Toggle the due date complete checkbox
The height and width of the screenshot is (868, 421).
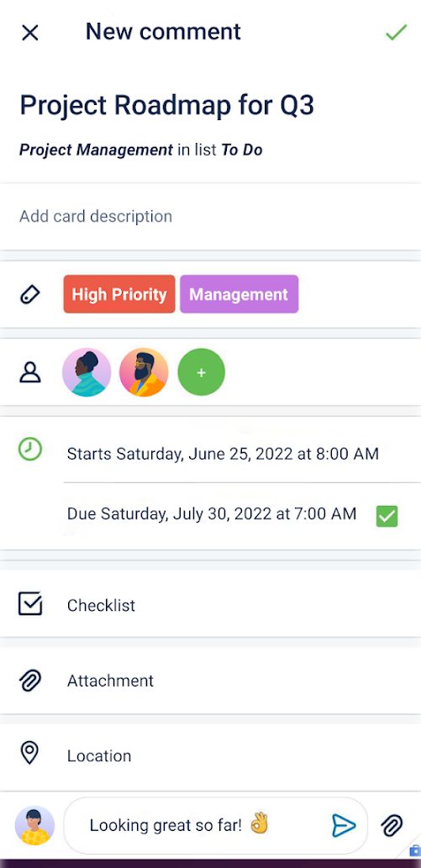click(387, 516)
